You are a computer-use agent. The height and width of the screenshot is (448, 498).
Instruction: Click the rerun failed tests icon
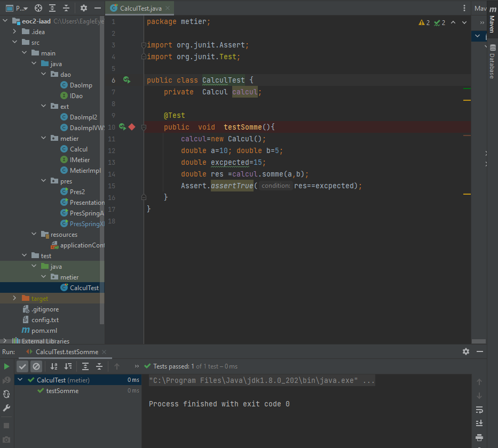5,380
